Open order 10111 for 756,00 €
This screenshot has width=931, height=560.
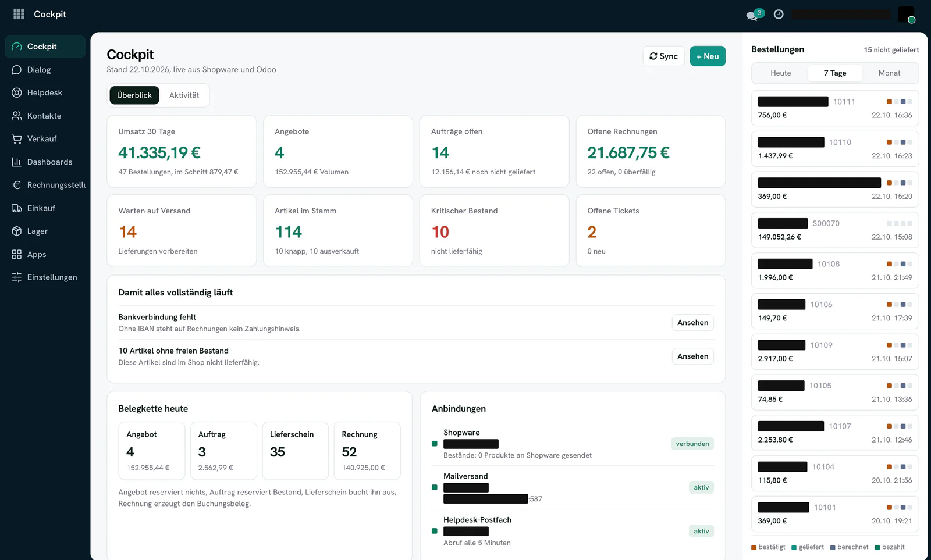coord(835,108)
